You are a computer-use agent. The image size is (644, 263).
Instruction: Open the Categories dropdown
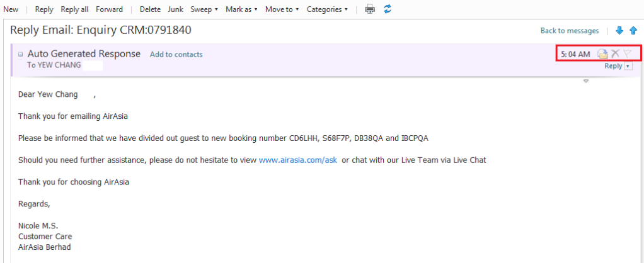point(327,9)
